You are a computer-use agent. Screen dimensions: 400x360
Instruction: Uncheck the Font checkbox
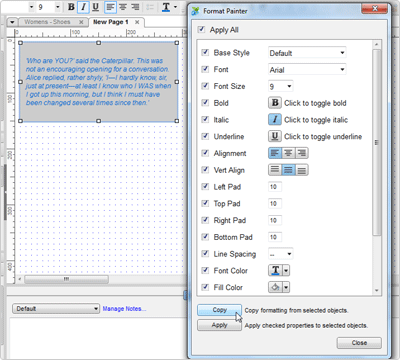(x=205, y=69)
